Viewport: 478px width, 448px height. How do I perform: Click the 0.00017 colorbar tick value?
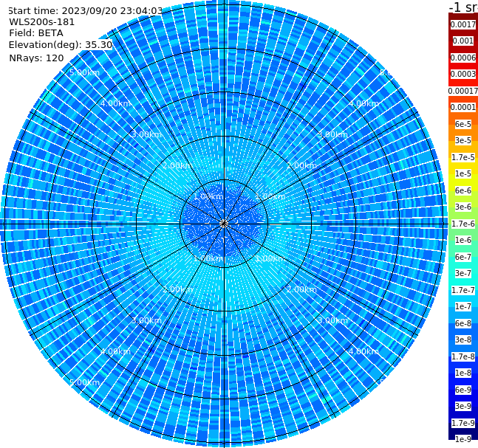click(463, 91)
